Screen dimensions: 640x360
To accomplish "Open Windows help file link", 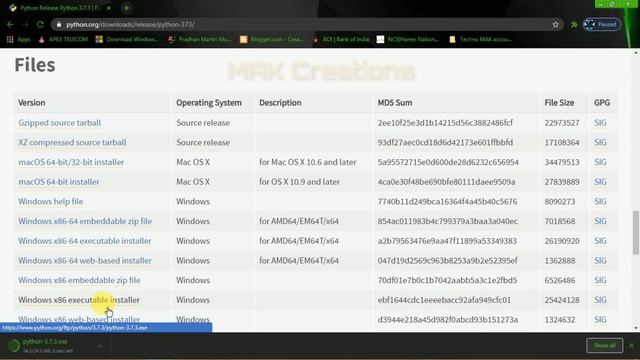I will pyautogui.click(x=51, y=201).
